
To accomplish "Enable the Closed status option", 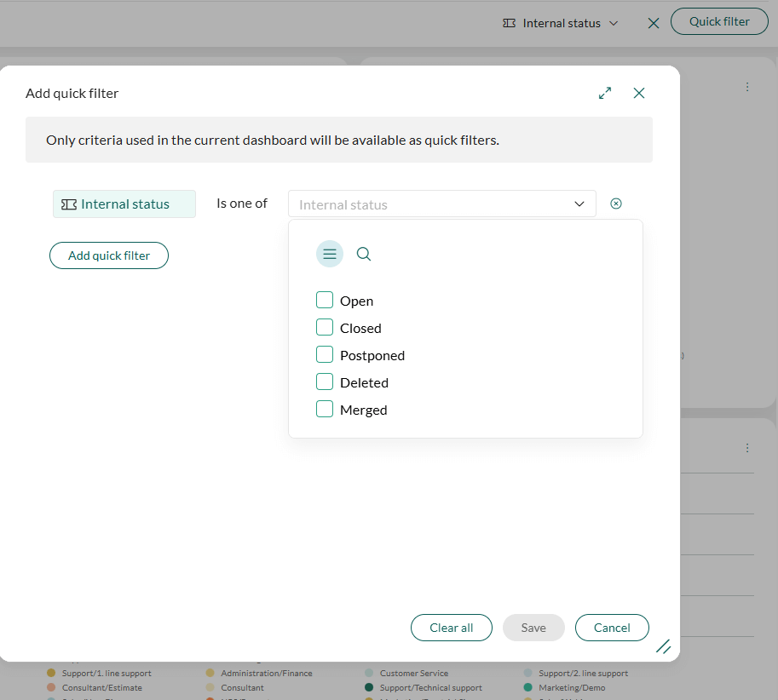I will point(325,327).
